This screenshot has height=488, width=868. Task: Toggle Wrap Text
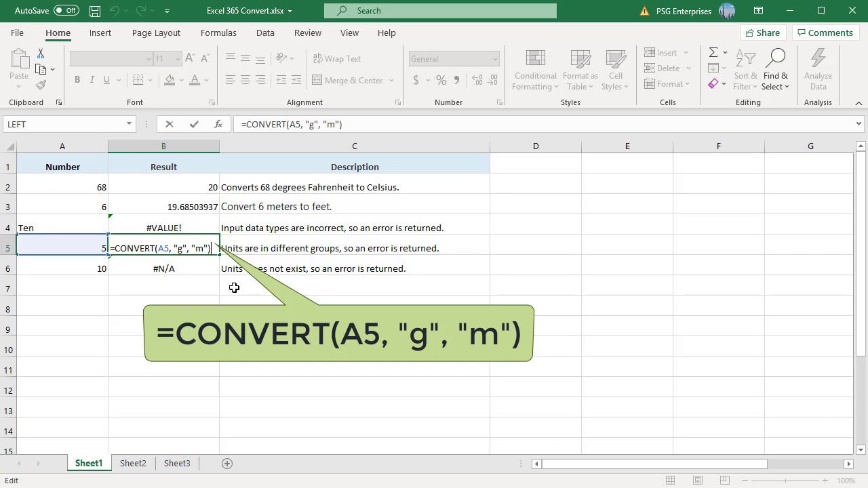(337, 59)
